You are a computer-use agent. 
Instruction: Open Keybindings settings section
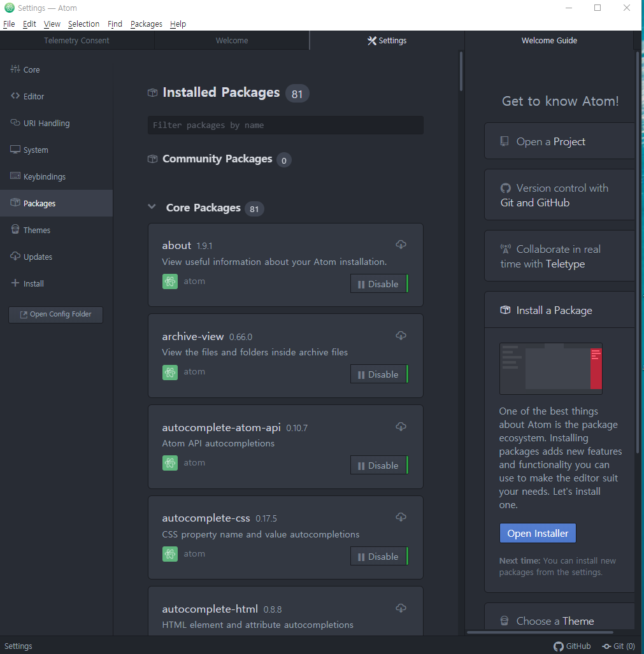[56, 176]
